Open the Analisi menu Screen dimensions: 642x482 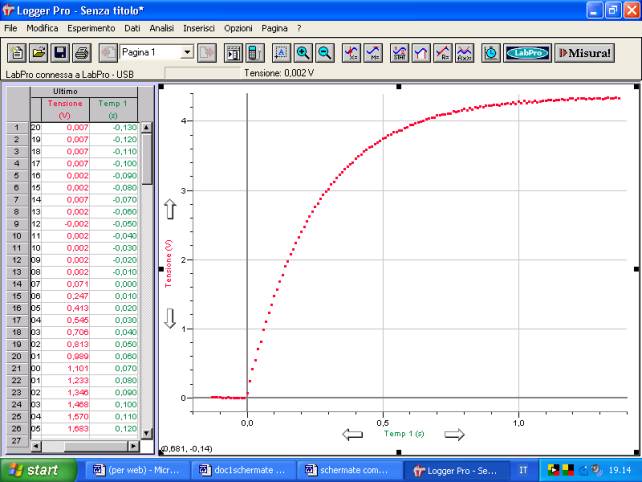point(162,28)
